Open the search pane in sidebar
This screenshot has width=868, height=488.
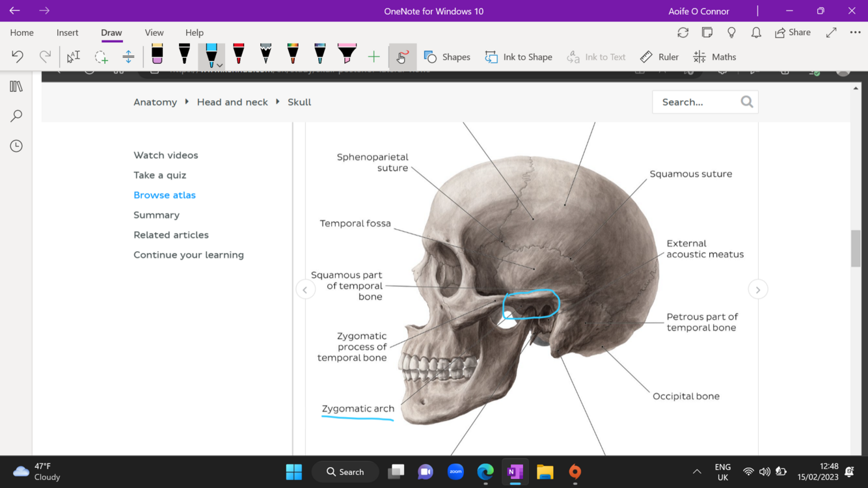point(16,116)
